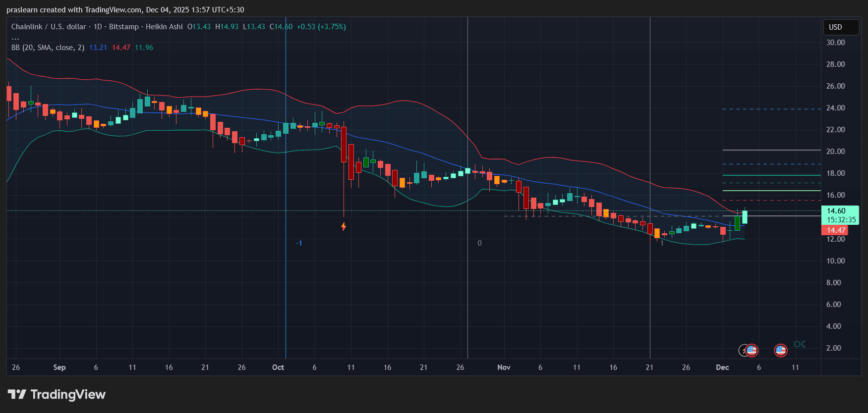Open the gray circular lightning event icon
The width and height of the screenshot is (868, 413).
pos(743,351)
